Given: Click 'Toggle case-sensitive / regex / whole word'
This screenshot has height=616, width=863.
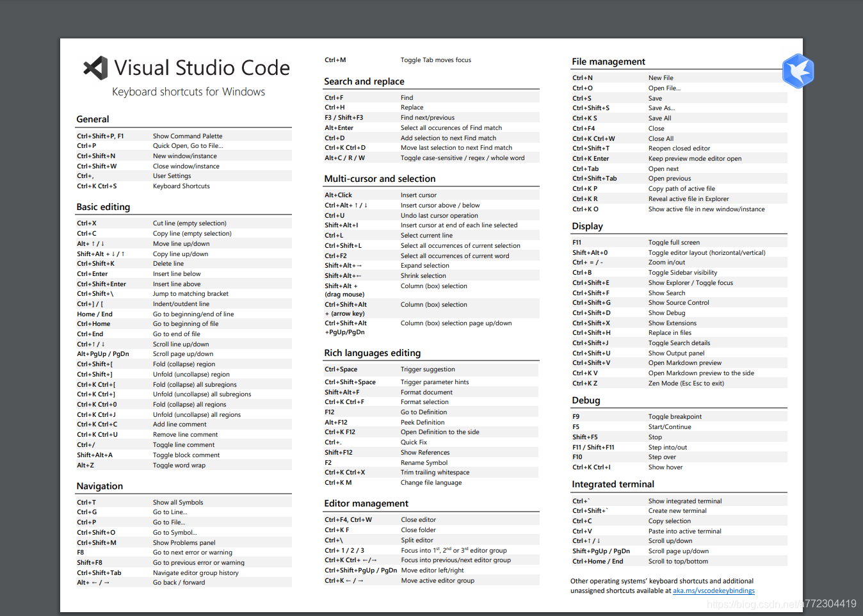Looking at the screenshot, I should [x=463, y=158].
